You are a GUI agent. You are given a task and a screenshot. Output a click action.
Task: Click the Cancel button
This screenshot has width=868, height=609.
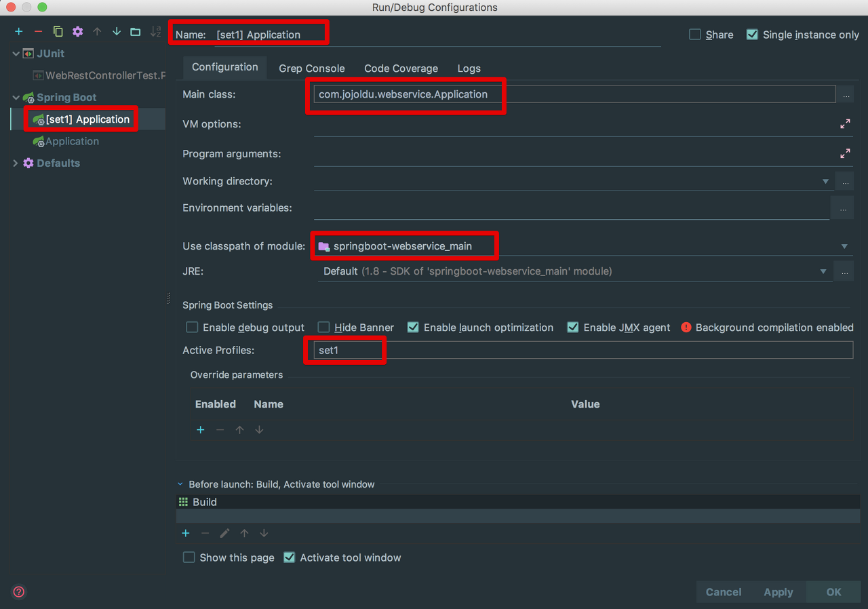724,592
